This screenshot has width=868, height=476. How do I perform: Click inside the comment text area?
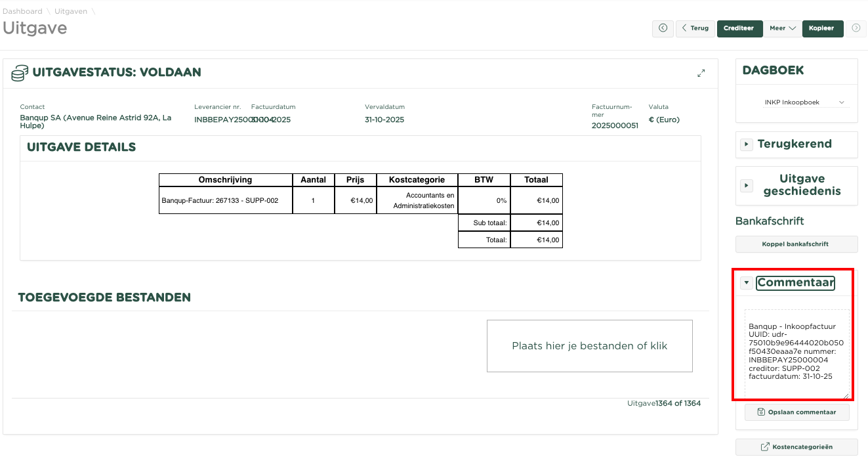tap(796, 353)
